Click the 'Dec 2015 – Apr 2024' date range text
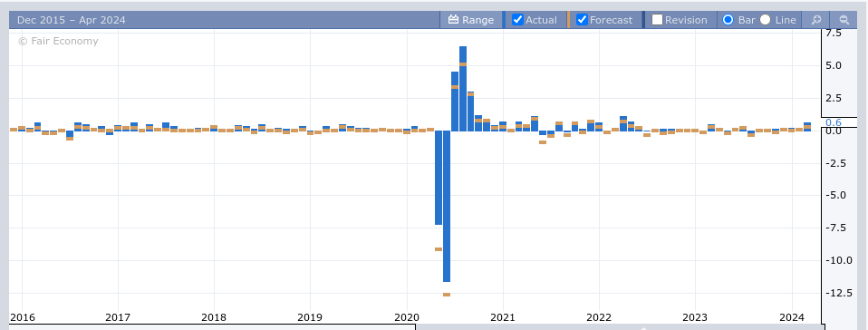Image resolution: width=868 pixels, height=330 pixels. click(x=72, y=20)
